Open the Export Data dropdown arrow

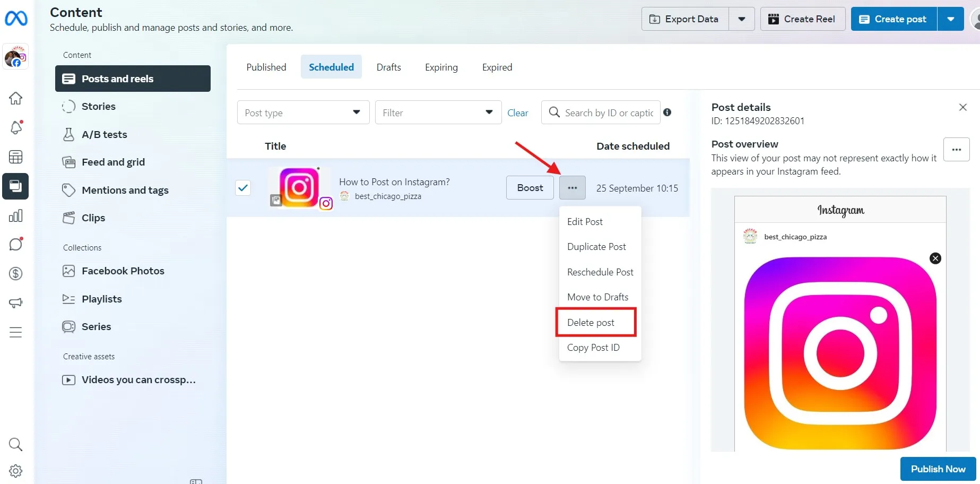tap(742, 19)
